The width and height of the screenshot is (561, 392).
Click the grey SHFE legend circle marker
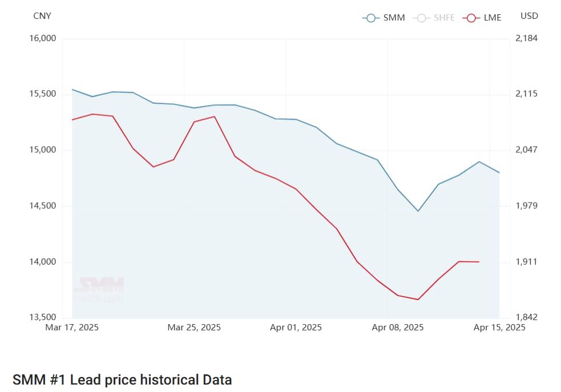click(x=421, y=18)
